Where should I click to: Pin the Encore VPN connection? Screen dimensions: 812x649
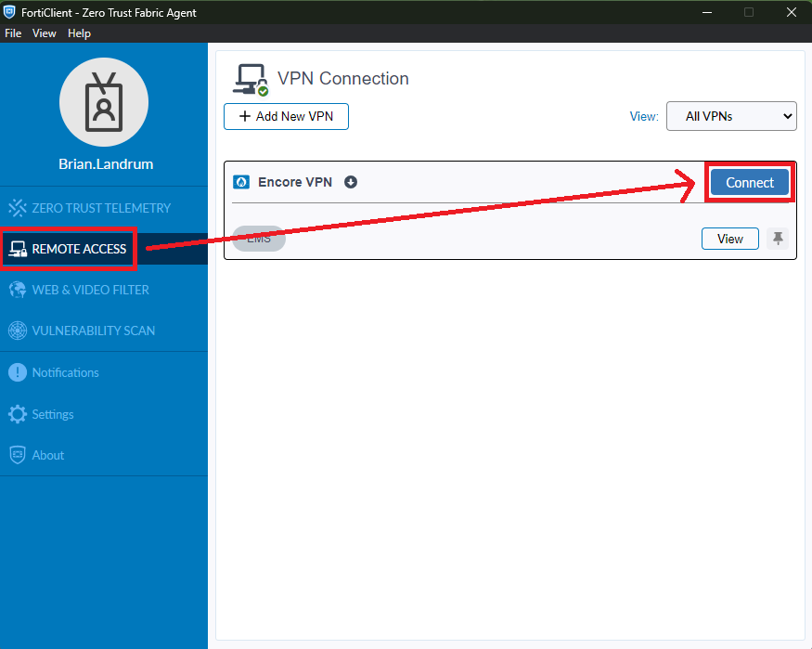(778, 239)
